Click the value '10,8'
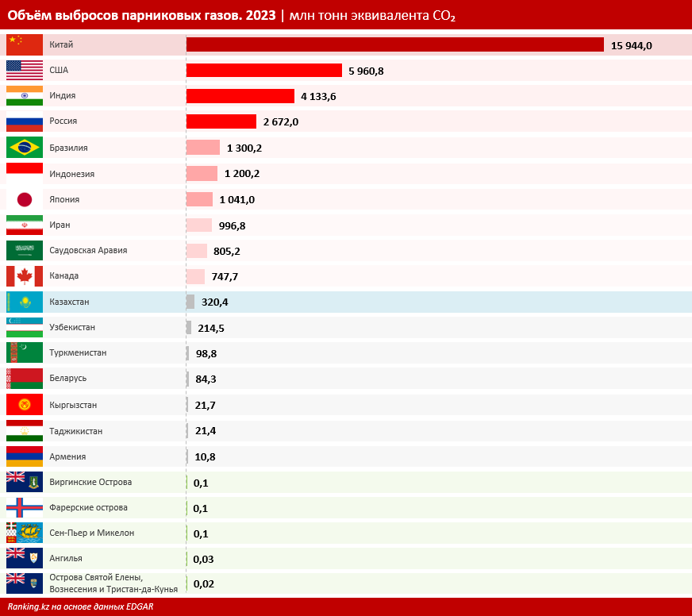Viewport: 692px width, 616px height. tap(205, 456)
